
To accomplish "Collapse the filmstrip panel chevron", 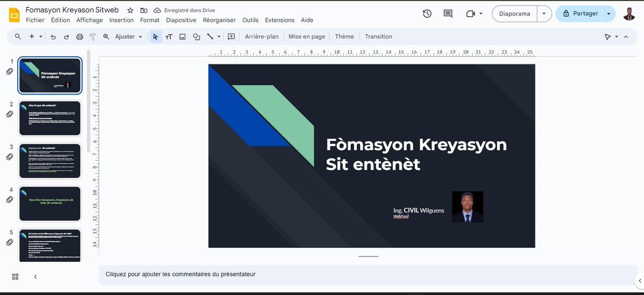I will pos(35,276).
